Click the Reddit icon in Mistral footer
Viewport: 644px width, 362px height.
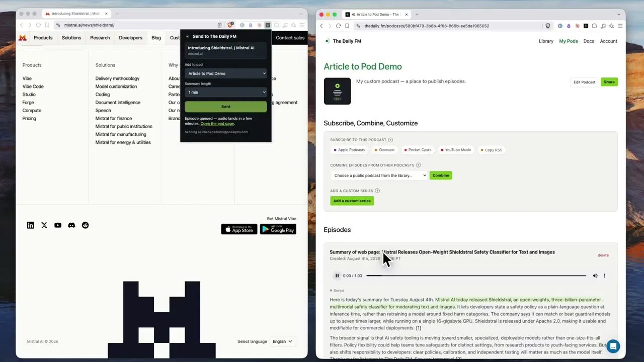click(x=85, y=225)
